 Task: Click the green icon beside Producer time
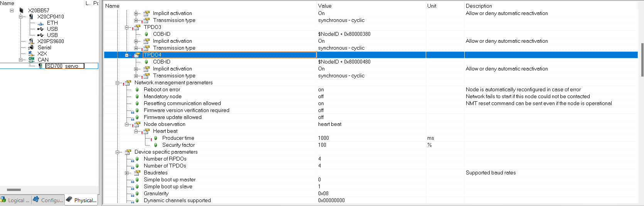pyautogui.click(x=155, y=138)
